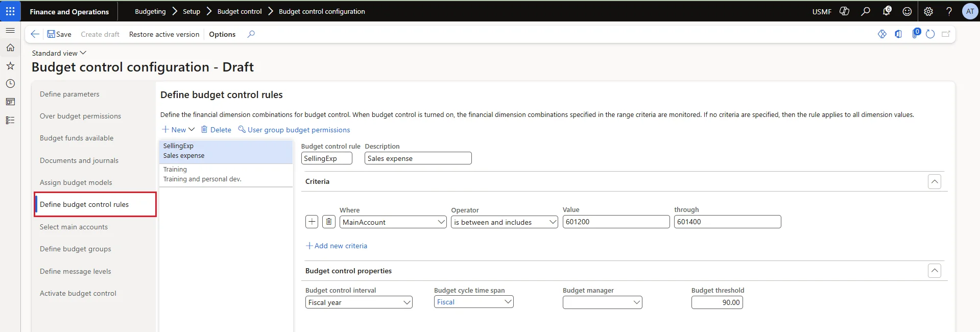This screenshot has height=332, width=980.
Task: Click Budget control breadcrumb link
Action: 240,11
